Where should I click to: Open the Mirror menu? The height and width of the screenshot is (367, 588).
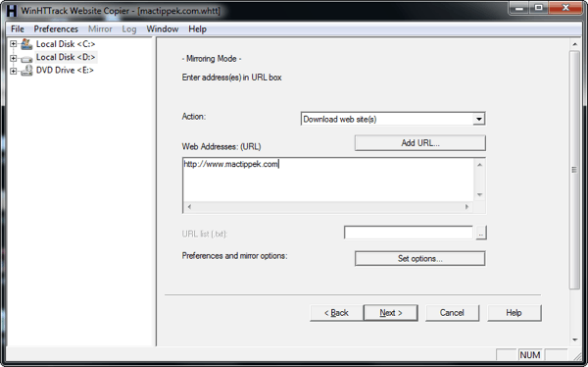coord(100,28)
